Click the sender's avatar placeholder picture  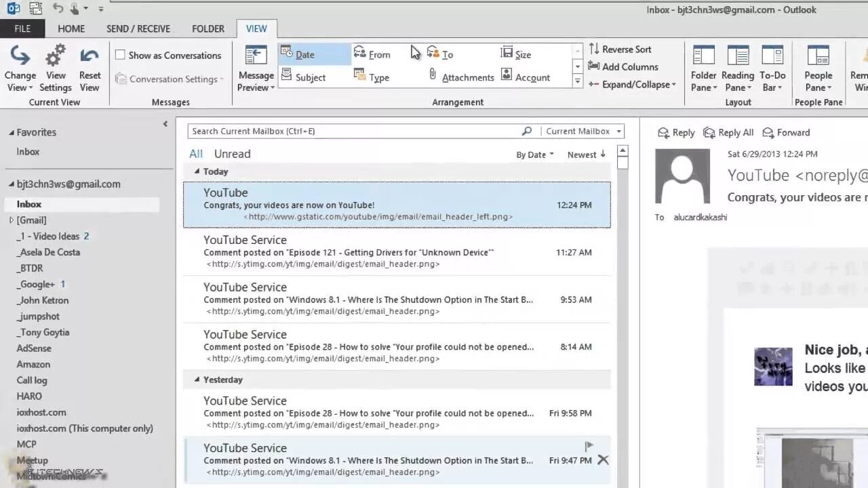pos(682,176)
